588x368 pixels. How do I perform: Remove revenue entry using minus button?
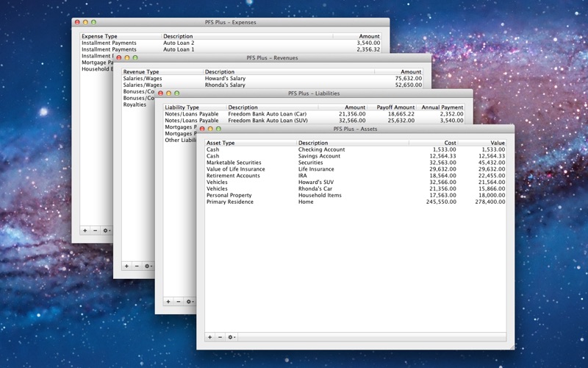(137, 266)
